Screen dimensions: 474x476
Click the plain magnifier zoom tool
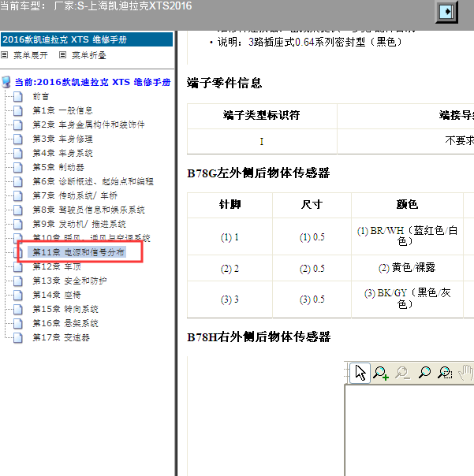(424, 373)
